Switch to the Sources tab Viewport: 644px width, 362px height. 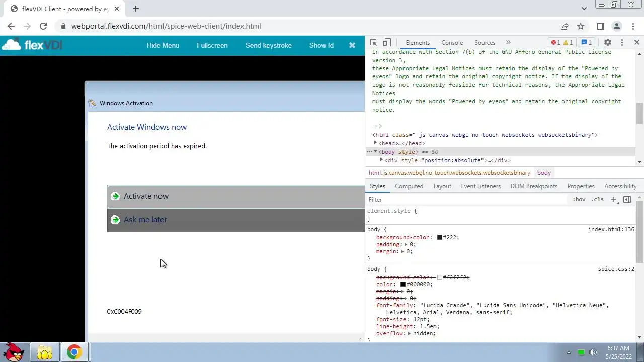click(485, 43)
